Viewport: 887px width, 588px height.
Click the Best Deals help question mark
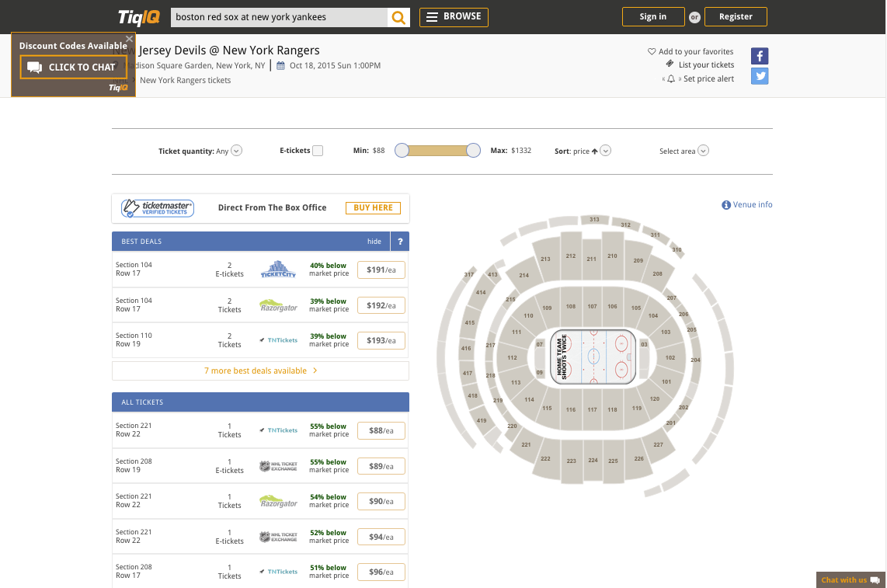point(400,242)
